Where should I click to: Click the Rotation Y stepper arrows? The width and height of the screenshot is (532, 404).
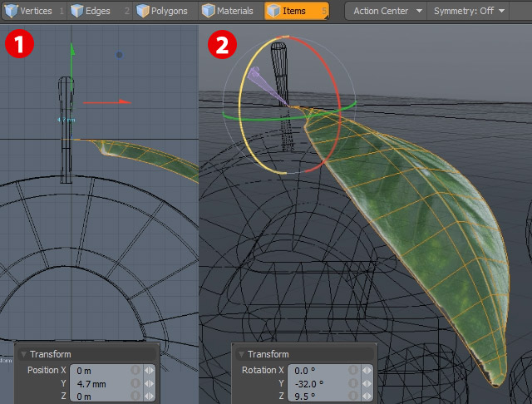(x=367, y=384)
